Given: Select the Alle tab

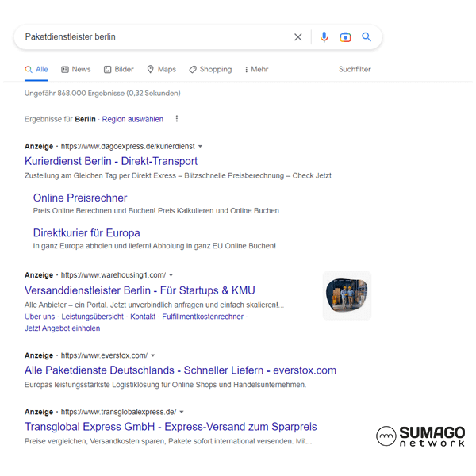Looking at the screenshot, I should 36,70.
